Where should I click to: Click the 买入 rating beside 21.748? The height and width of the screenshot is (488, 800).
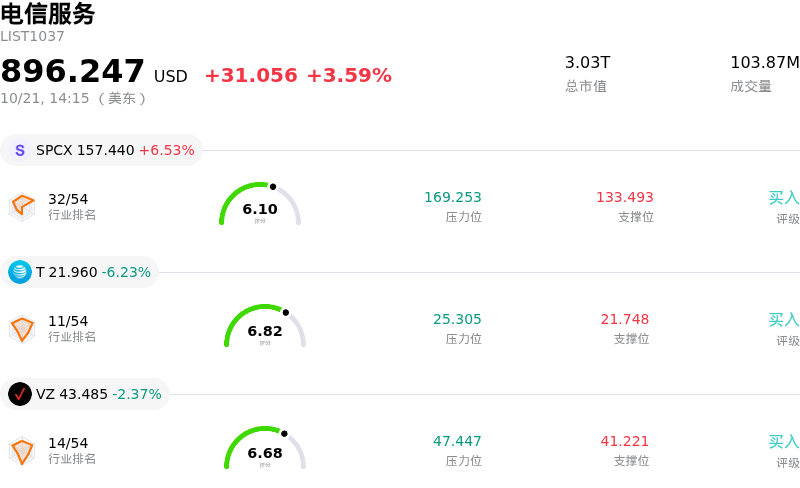pyautogui.click(x=784, y=320)
